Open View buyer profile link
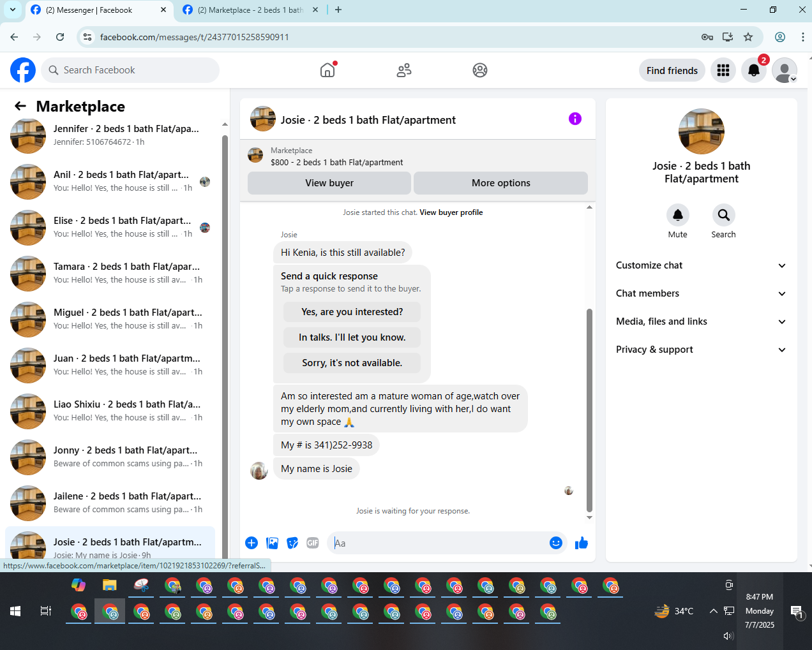 [x=451, y=212]
